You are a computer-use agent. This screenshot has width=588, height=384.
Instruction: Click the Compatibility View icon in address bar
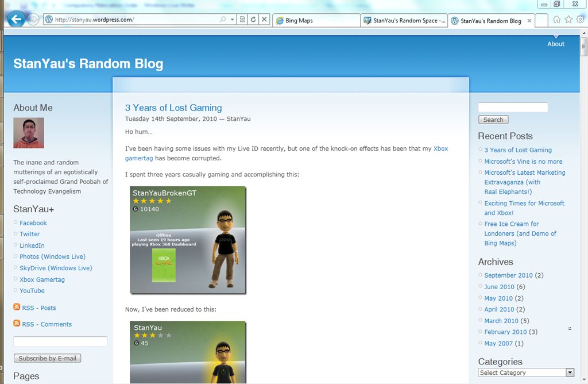[242, 20]
